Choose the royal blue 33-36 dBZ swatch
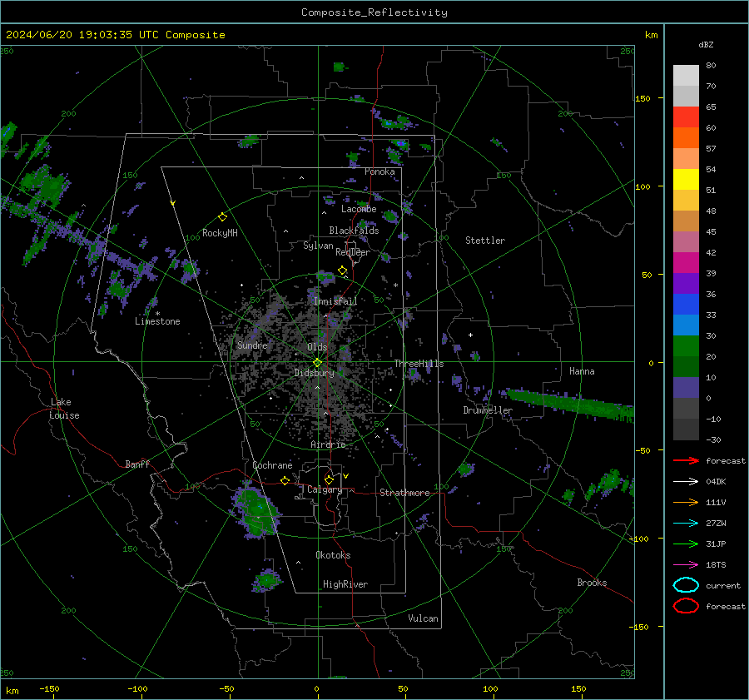 [x=686, y=305]
